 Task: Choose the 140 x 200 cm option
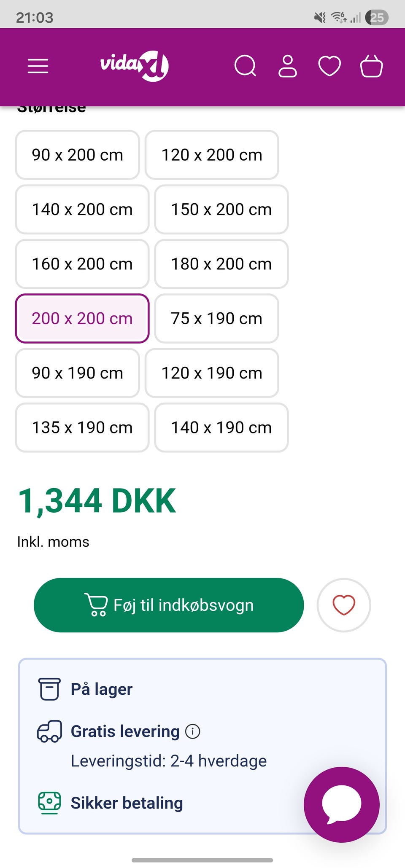point(82,209)
